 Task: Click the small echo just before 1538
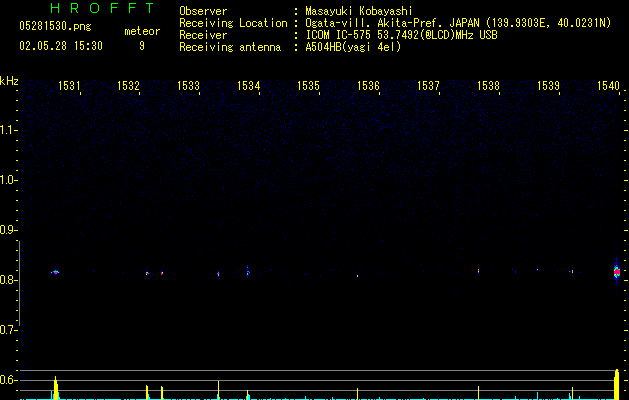pos(479,271)
